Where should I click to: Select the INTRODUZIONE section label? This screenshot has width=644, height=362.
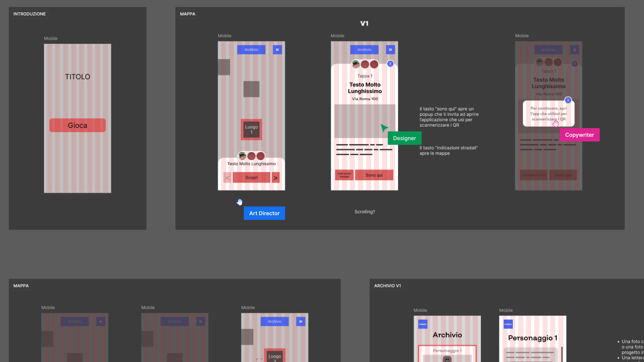[30, 14]
